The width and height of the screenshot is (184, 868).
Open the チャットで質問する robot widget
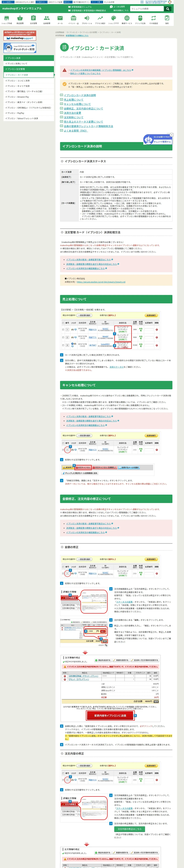pos(157,139)
